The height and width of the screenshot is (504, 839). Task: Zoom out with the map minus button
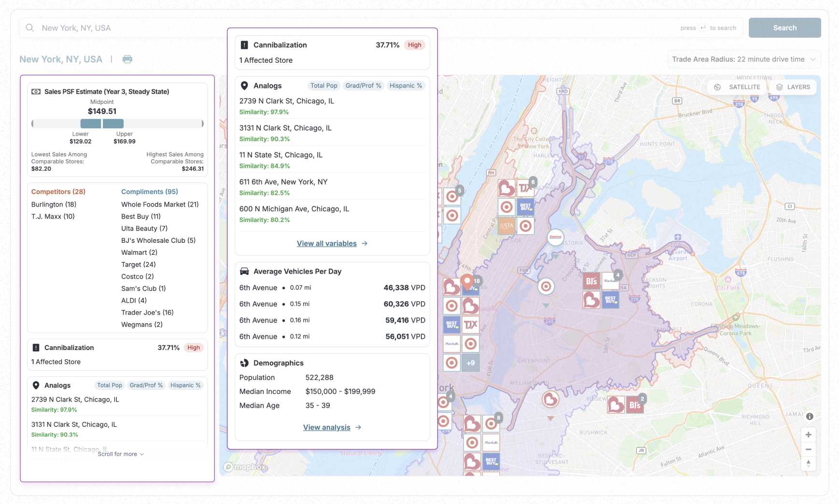click(808, 449)
